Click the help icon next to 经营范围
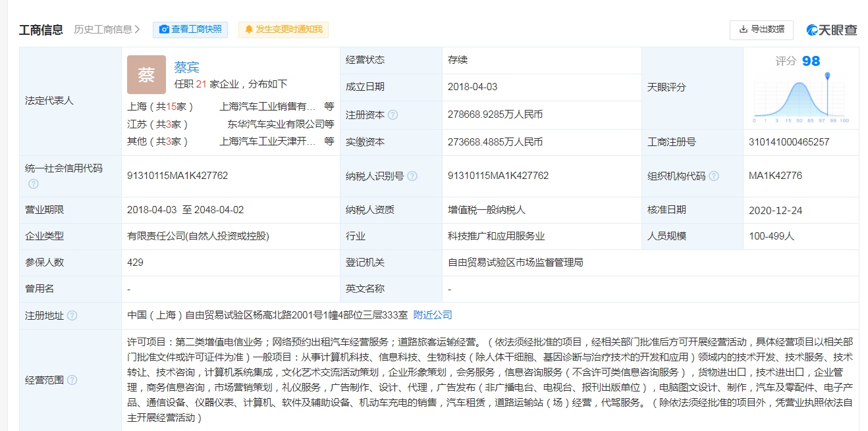868x431 pixels. (x=72, y=380)
